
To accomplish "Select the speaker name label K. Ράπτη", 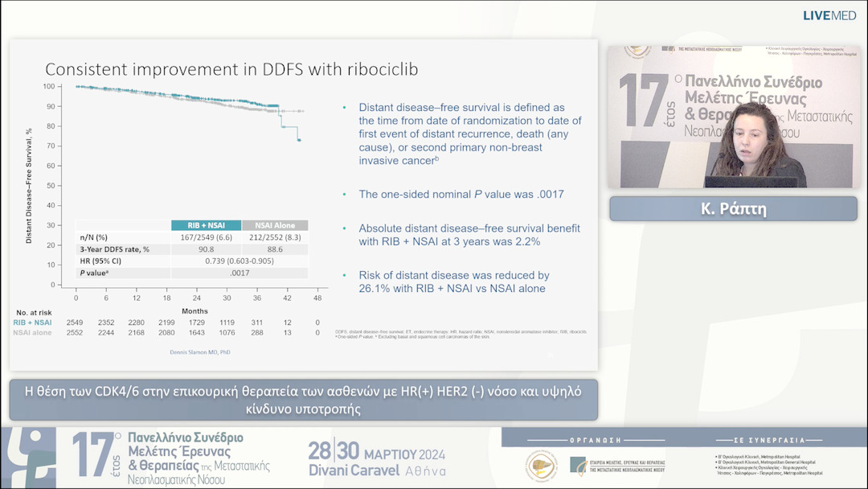I will pos(734,209).
